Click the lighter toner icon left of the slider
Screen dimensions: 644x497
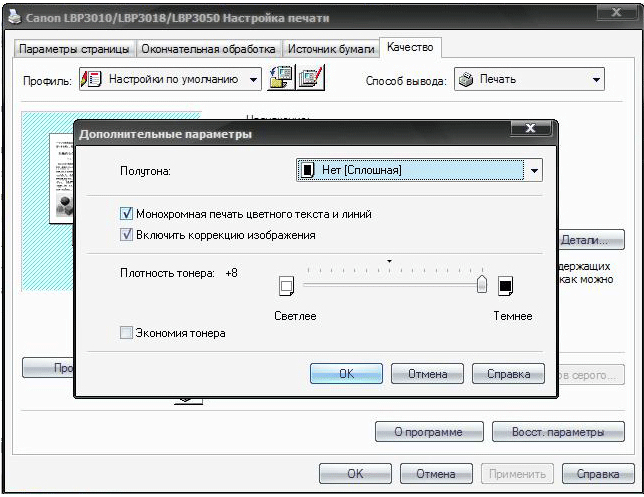click(287, 286)
